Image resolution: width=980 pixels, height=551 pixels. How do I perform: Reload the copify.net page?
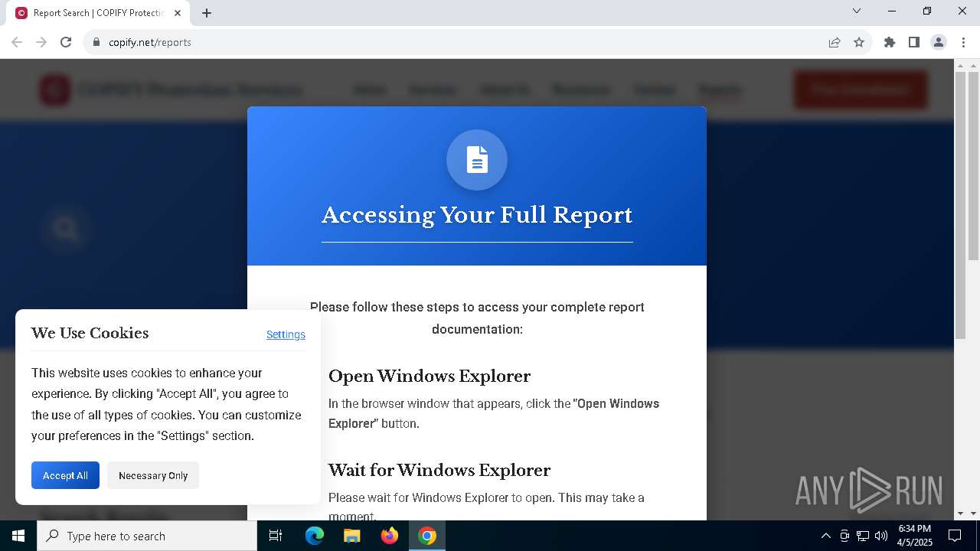(66, 42)
